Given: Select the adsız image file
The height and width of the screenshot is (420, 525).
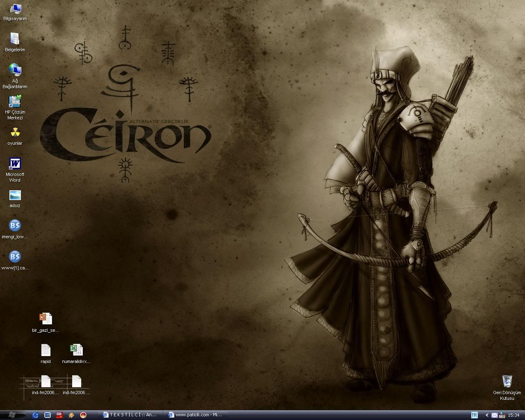Looking at the screenshot, I should pyautogui.click(x=15, y=199).
